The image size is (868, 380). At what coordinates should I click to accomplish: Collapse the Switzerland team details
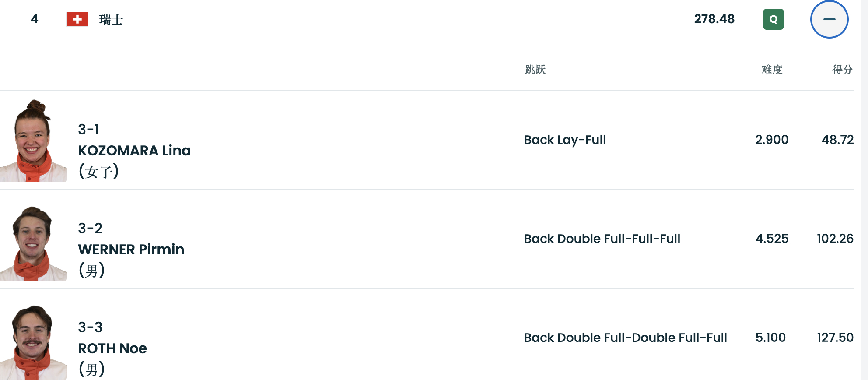point(829,19)
